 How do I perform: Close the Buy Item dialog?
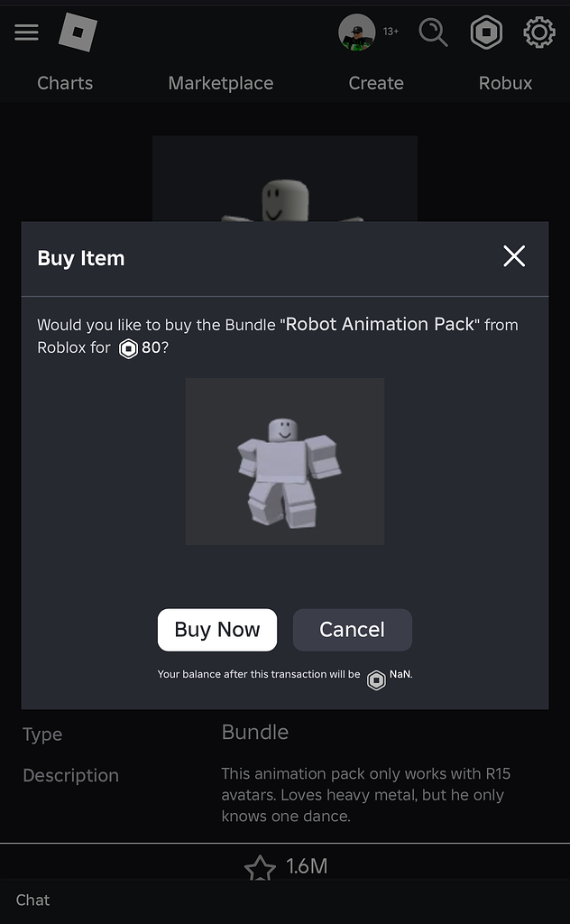pyautogui.click(x=514, y=257)
